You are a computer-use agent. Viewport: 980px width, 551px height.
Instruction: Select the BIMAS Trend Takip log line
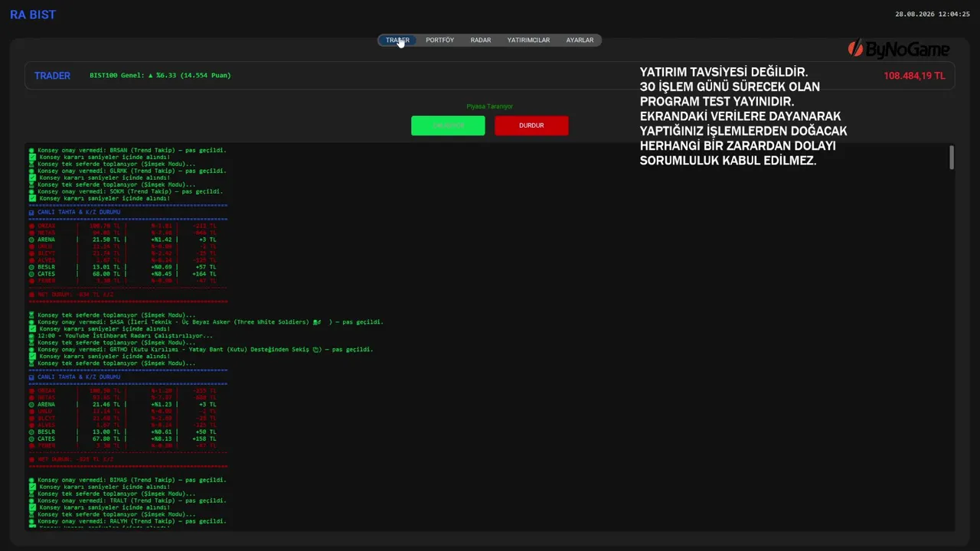(x=128, y=480)
